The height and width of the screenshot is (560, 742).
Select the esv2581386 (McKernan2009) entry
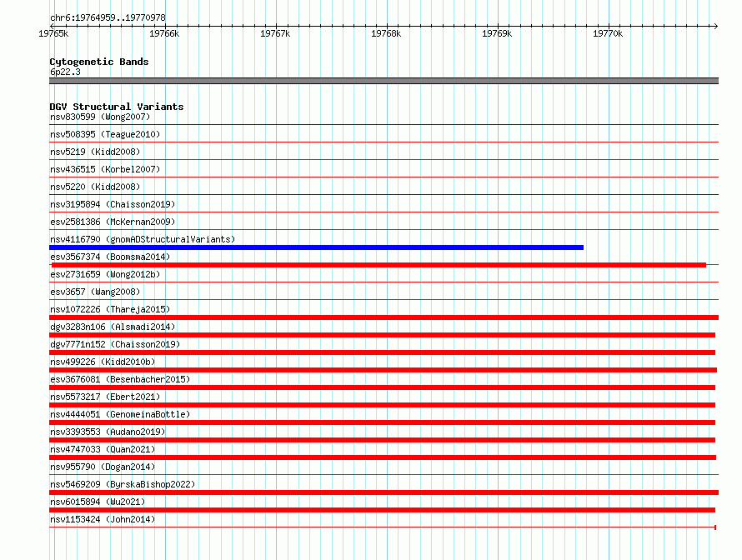[113, 222]
